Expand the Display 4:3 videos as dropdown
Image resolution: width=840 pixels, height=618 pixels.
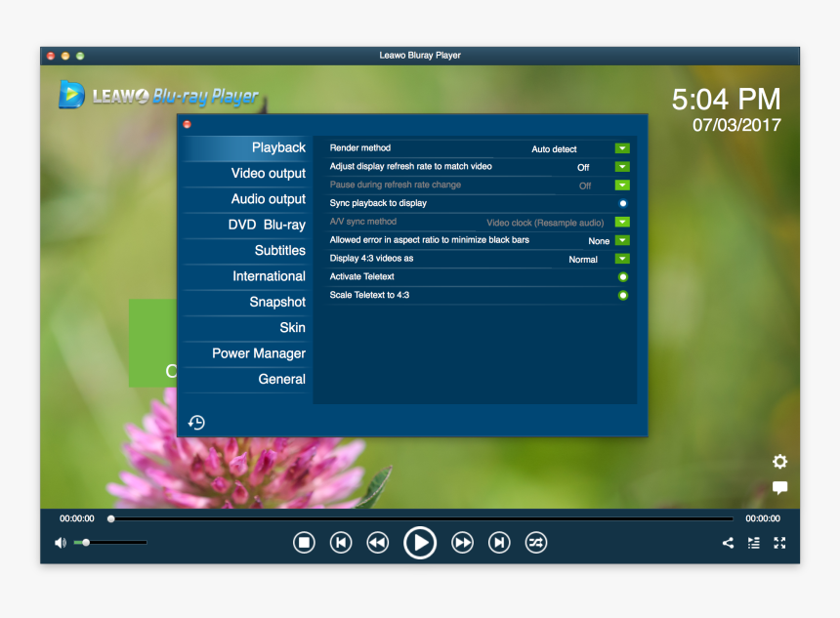622,259
